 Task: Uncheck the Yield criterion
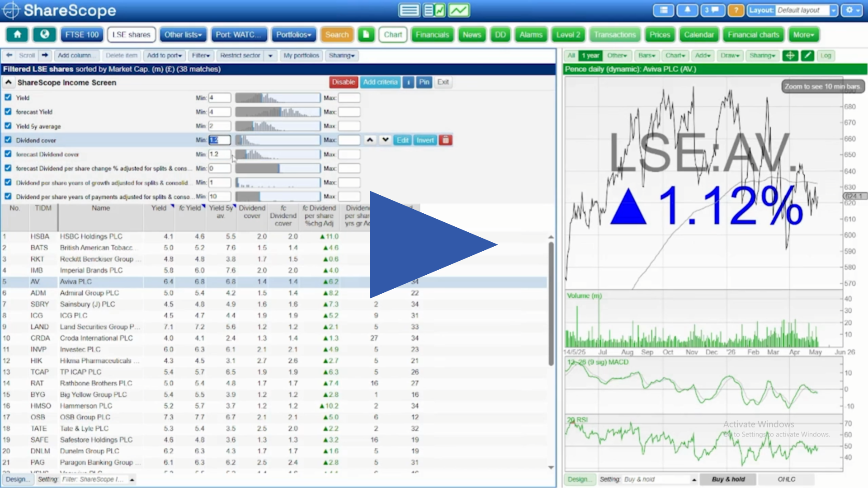click(8, 98)
